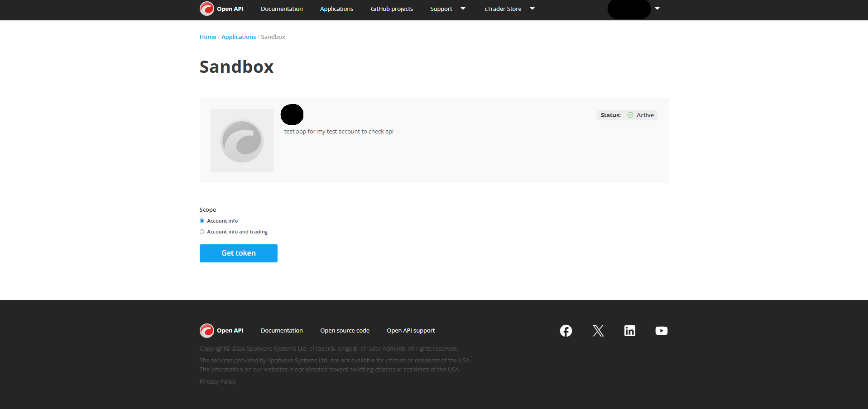Click the Open API logo in the footer

(x=221, y=330)
